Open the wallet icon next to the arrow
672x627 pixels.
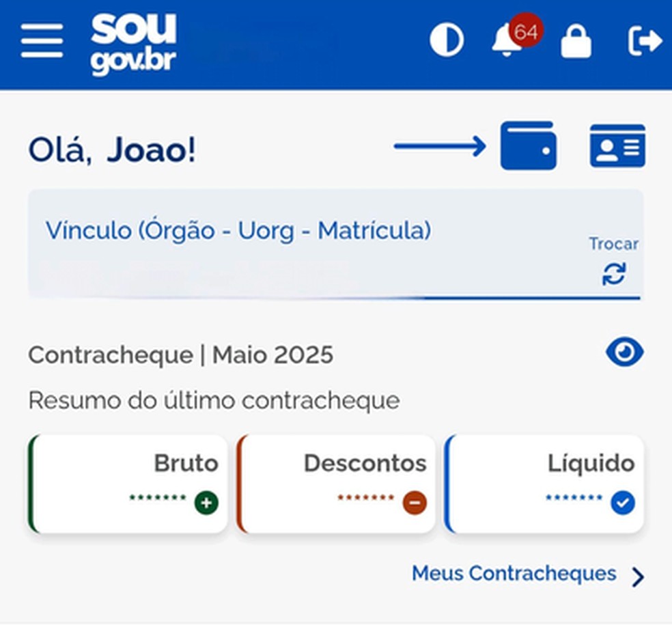click(x=527, y=145)
